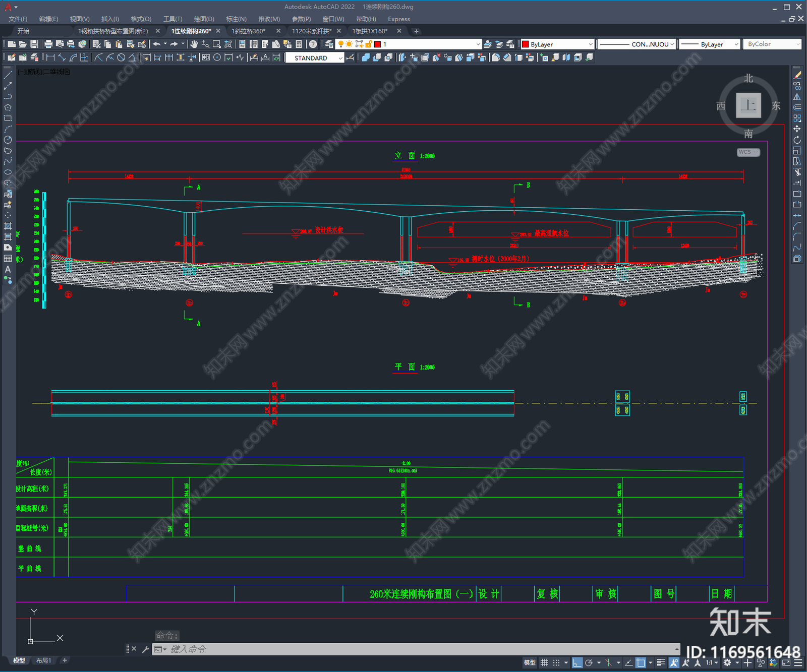
Task: Toggle object snap in the status bar
Action: pyautogui.click(x=641, y=662)
